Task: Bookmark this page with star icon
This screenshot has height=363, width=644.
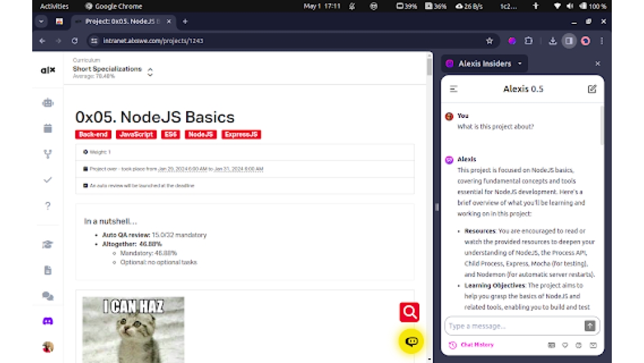Action: (x=489, y=41)
